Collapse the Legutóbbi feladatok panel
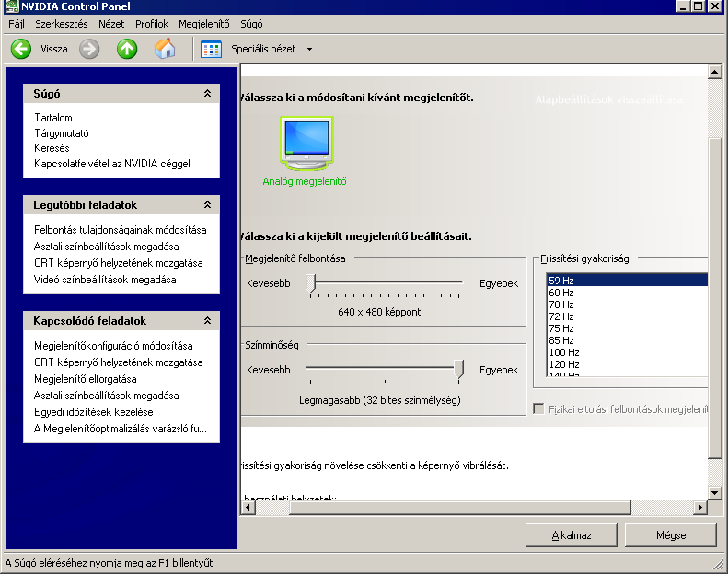This screenshot has width=728, height=574. pos(207,204)
